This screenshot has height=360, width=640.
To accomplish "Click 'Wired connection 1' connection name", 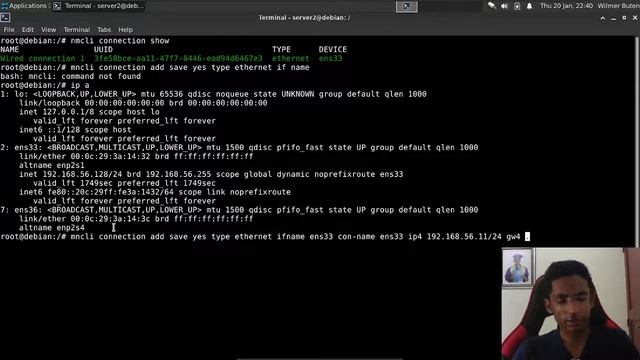I will [x=42, y=58].
